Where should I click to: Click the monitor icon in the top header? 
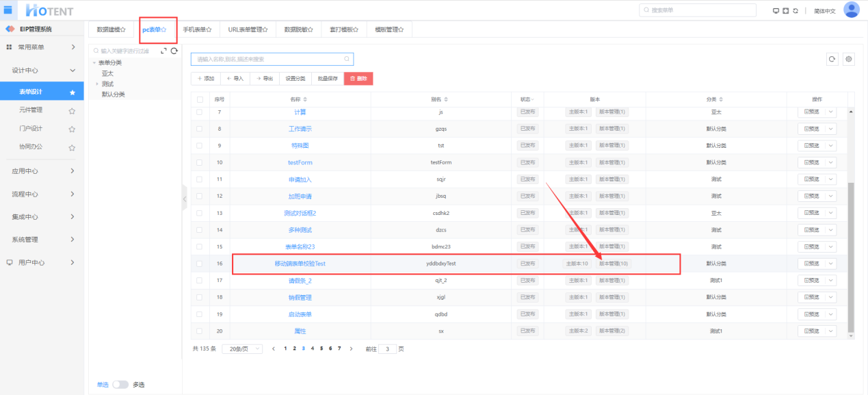[x=776, y=11]
